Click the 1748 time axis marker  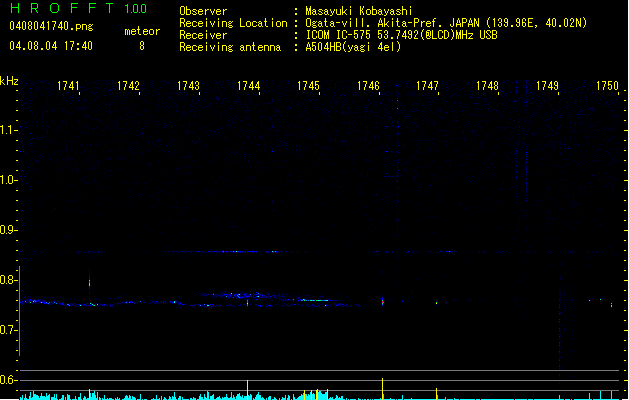coord(487,86)
